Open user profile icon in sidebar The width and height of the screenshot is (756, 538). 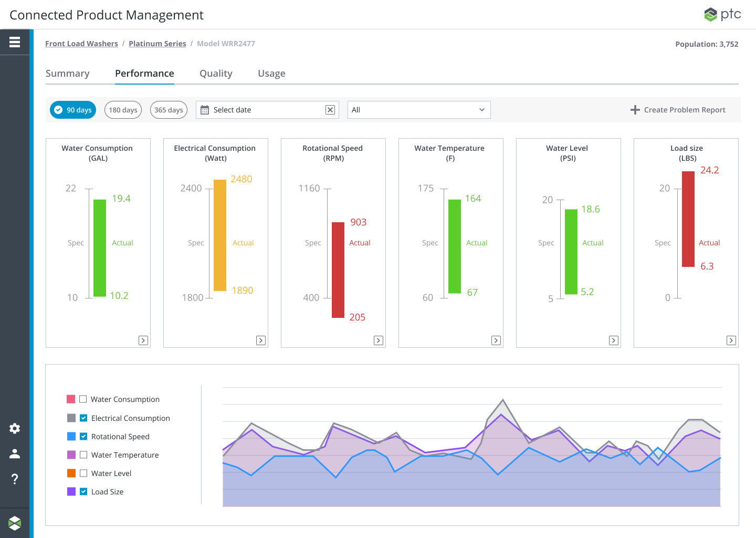[x=15, y=453]
